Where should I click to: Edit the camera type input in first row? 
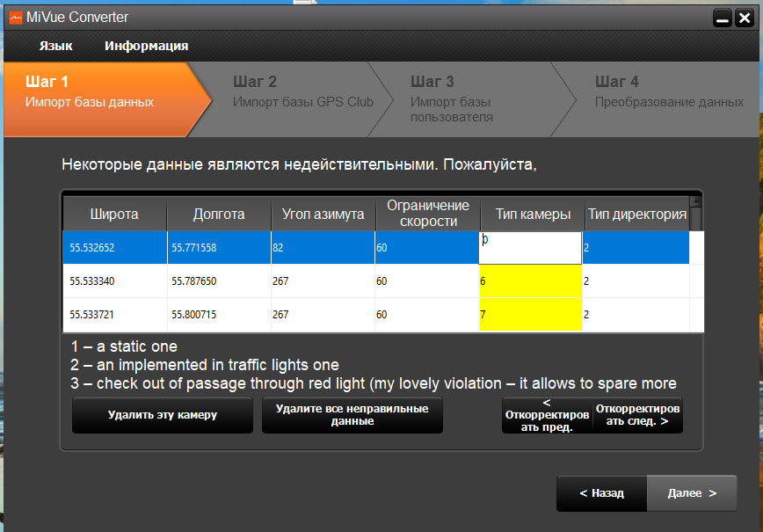529,248
